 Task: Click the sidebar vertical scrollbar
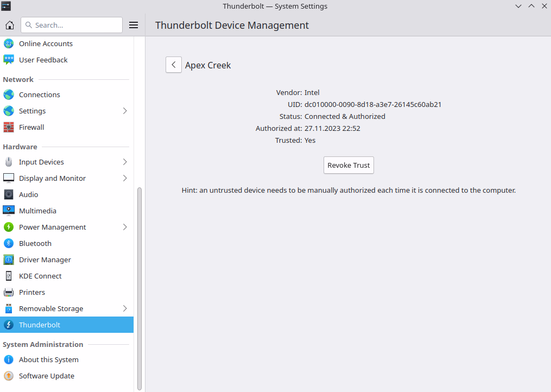tap(140, 288)
